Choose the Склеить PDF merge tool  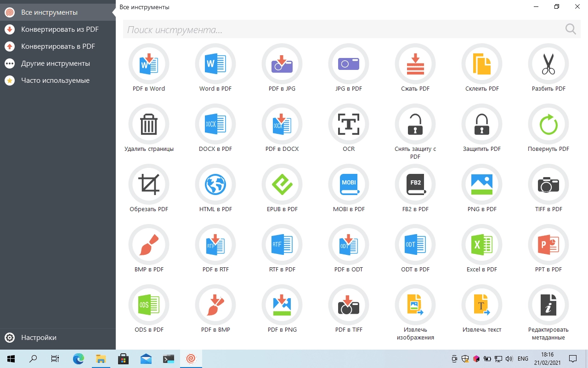pyautogui.click(x=482, y=64)
